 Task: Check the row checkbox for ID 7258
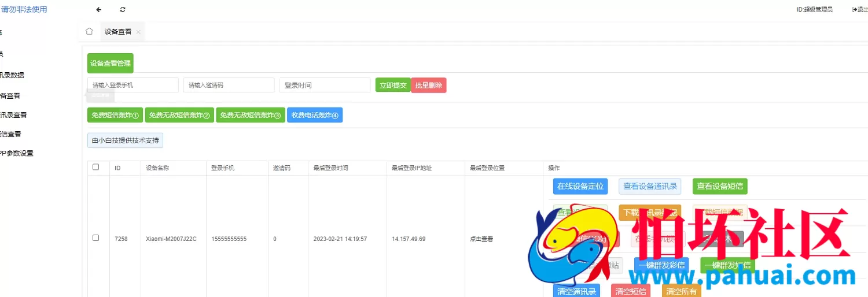(x=96, y=238)
